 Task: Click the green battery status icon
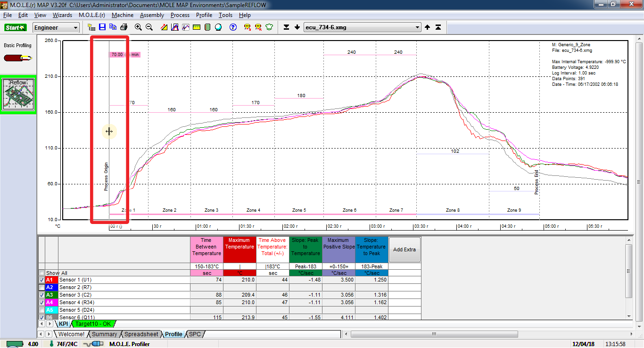coord(14,344)
